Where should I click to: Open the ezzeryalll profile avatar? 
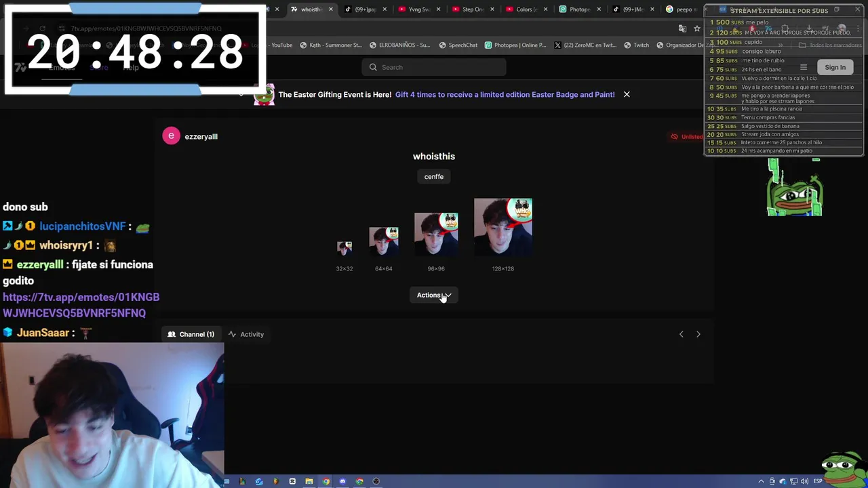click(x=171, y=136)
